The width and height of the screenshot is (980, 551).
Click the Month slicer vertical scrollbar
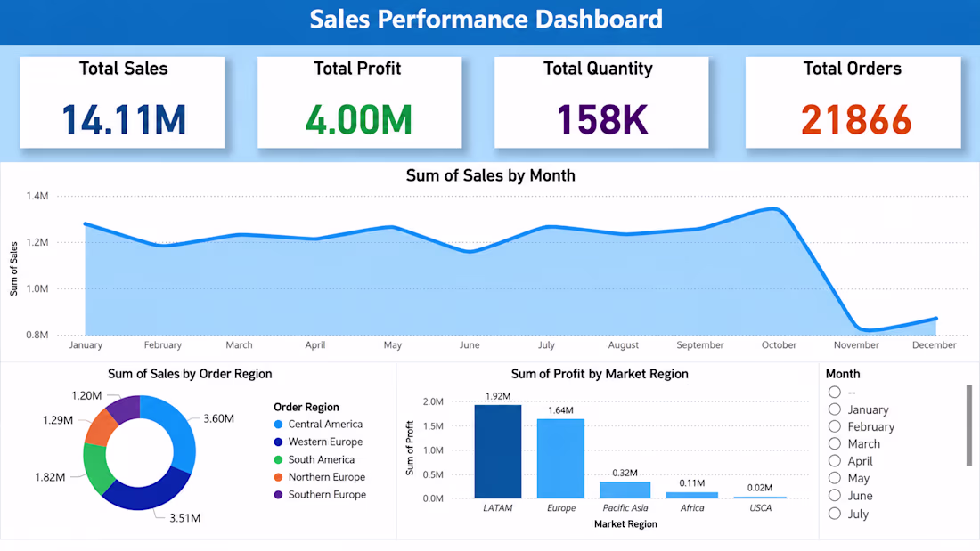(968, 425)
